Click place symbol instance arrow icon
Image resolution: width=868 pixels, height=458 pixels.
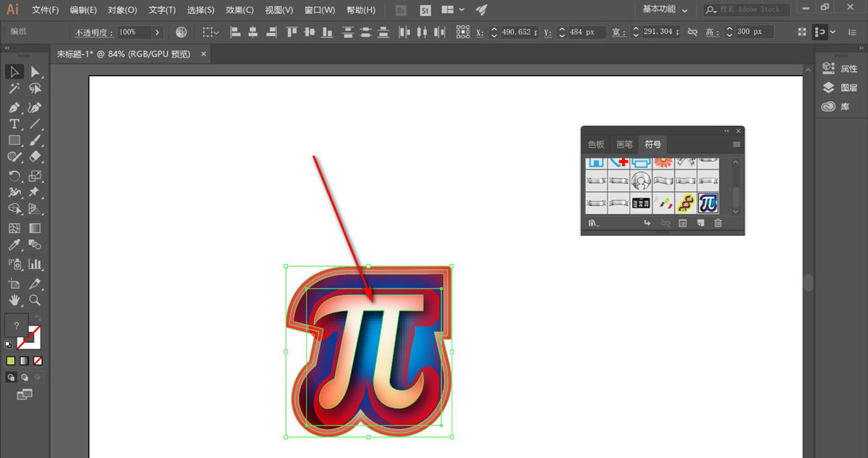click(648, 224)
